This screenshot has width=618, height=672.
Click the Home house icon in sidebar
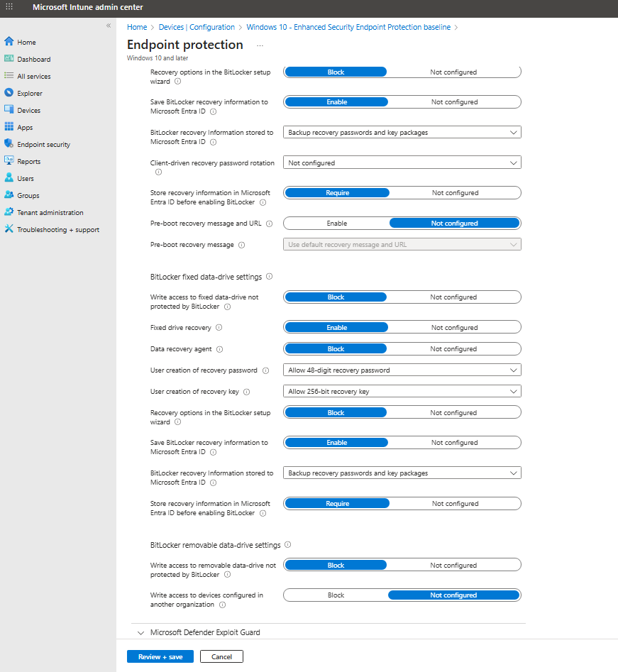9,42
